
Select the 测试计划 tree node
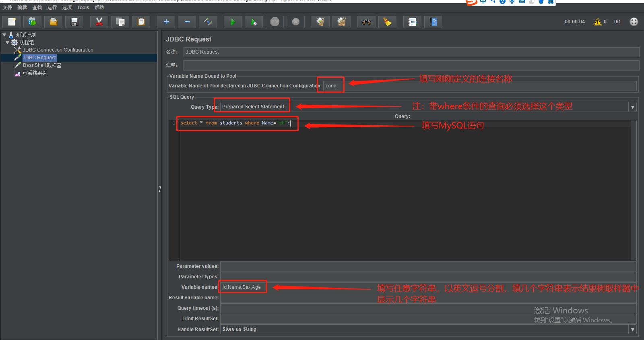coord(26,35)
